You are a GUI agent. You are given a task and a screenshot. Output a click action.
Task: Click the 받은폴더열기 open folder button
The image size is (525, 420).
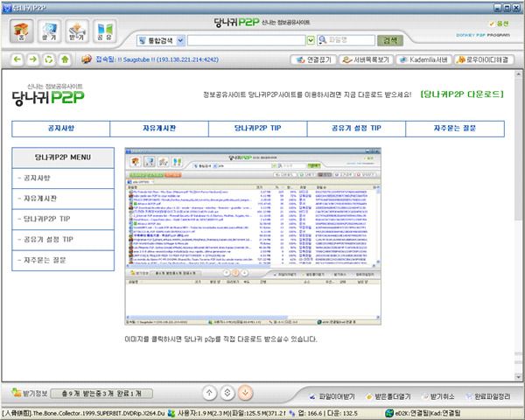388,396
